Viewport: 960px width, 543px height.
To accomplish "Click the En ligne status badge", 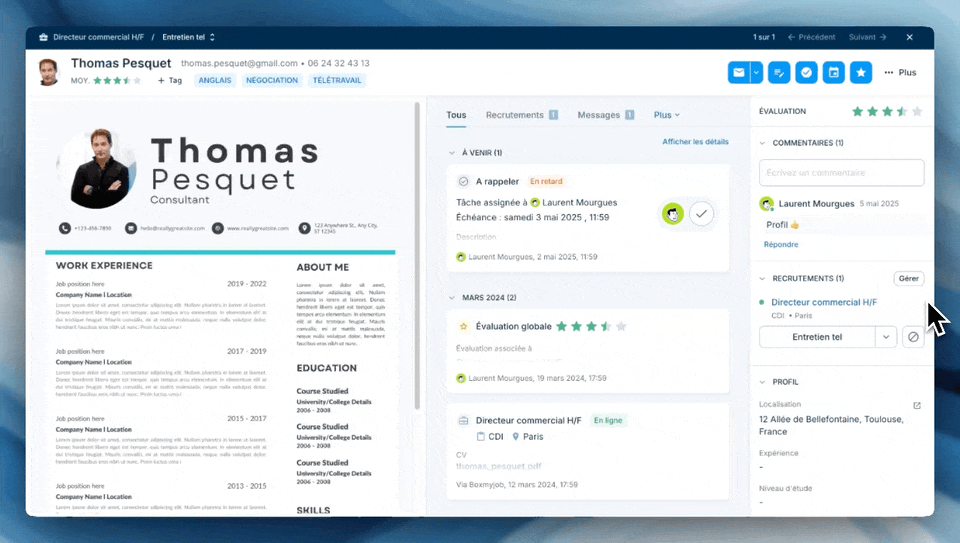I will pyautogui.click(x=608, y=421).
